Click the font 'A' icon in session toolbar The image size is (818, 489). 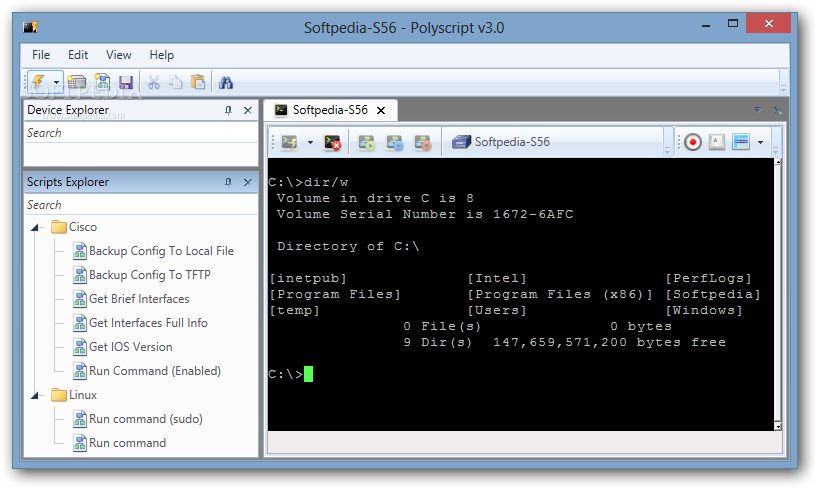pos(717,142)
